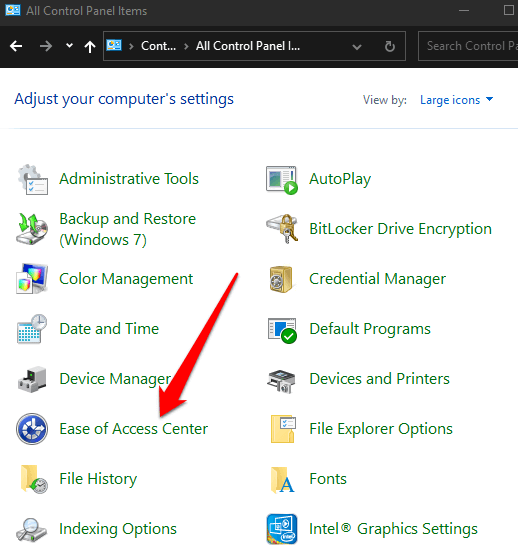The image size is (518, 554).
Task: Click the All Control Panel Items breadcrumb
Action: pos(248,46)
